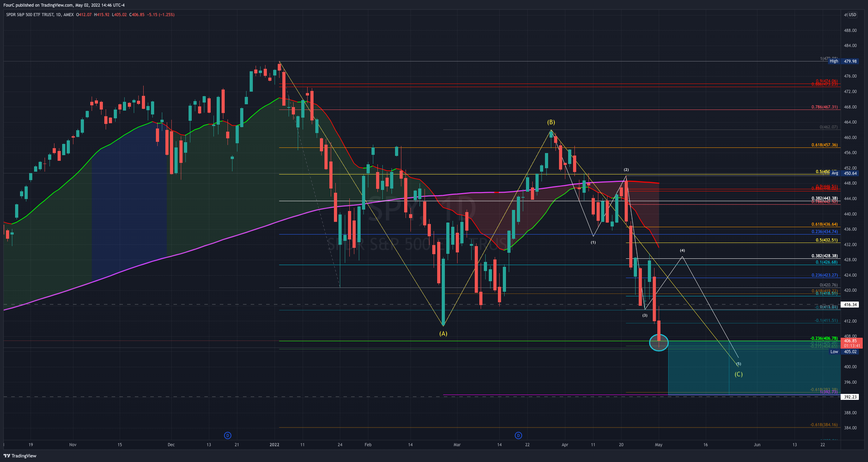Click the 0.382(428.38) Fibonacci level label
Viewport: 868px width, 462px height.
tap(824, 256)
